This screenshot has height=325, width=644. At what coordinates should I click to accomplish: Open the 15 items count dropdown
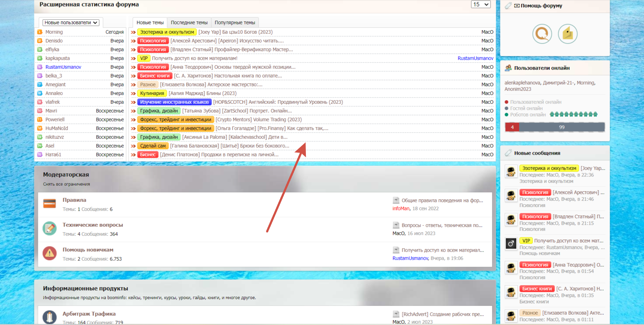point(481,5)
